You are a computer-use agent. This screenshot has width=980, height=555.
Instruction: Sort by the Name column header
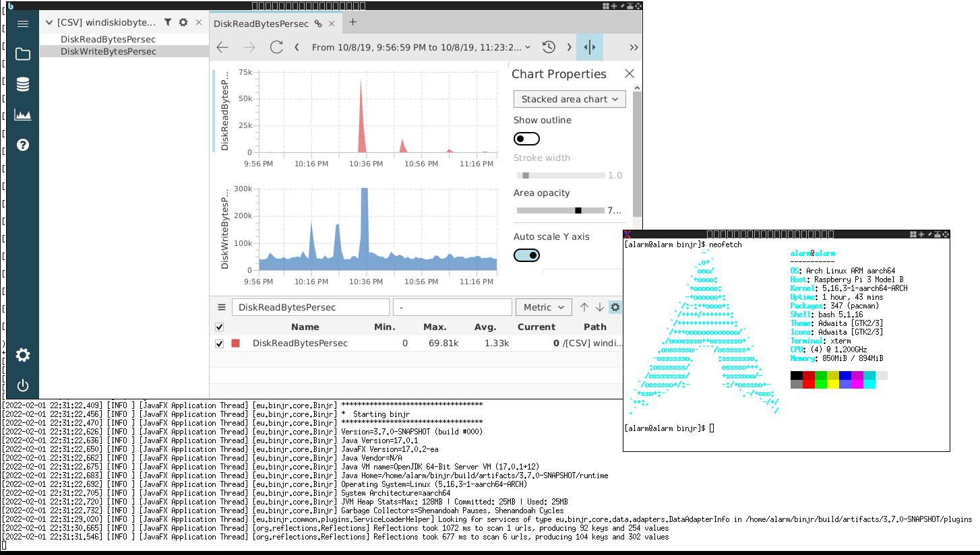click(305, 327)
